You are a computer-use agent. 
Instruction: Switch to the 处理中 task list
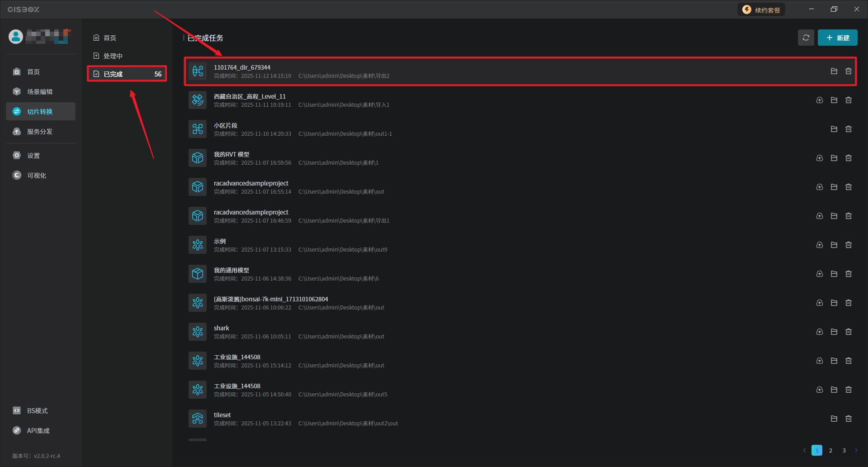[113, 56]
